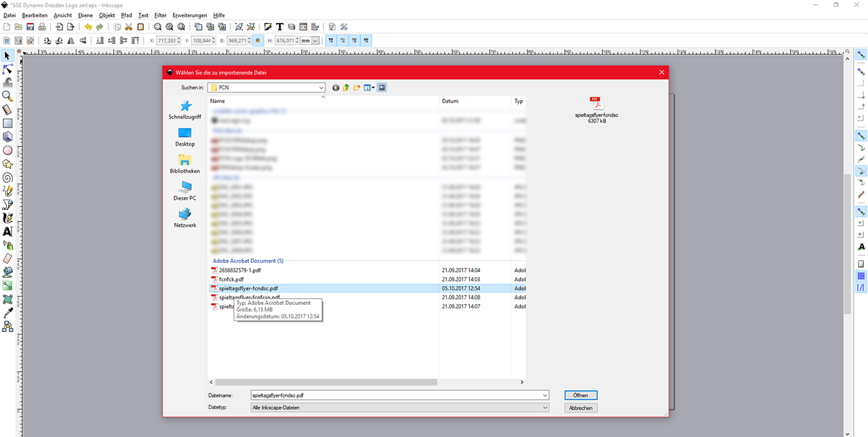Viewport: 868px width, 437px height.
Task: Toggle first blue snap-affect button in top toolbar
Action: (x=331, y=41)
